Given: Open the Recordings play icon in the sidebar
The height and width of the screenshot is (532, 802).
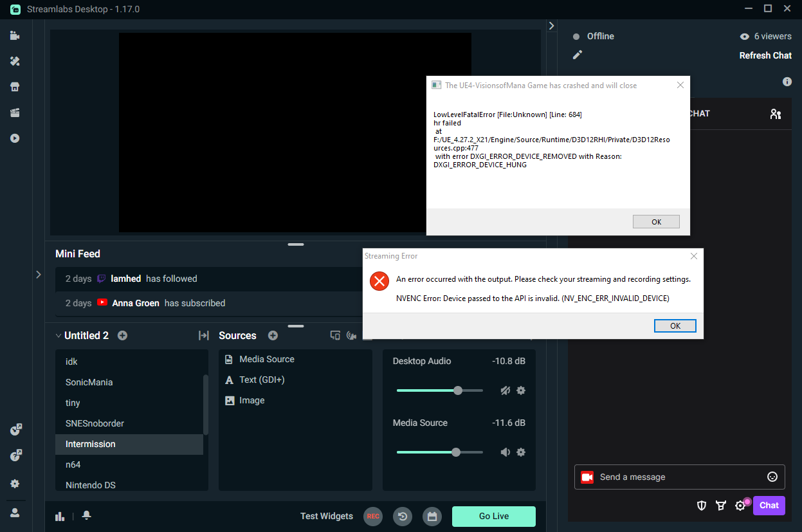Looking at the screenshot, I should pyautogui.click(x=15, y=138).
